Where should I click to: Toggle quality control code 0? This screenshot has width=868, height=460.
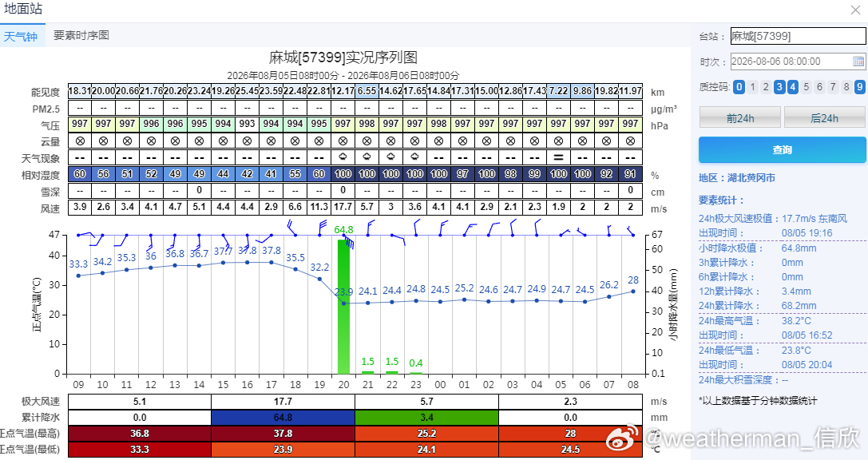(x=739, y=87)
